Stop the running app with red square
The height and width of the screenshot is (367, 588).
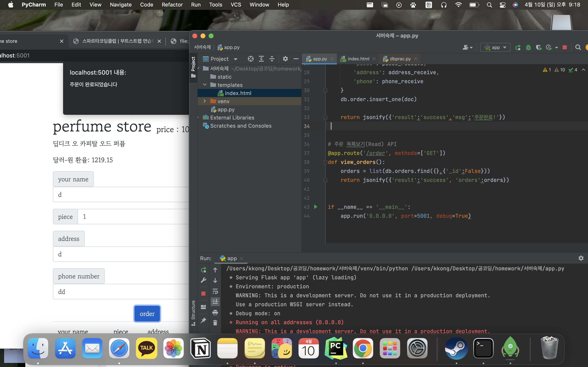pos(565,48)
